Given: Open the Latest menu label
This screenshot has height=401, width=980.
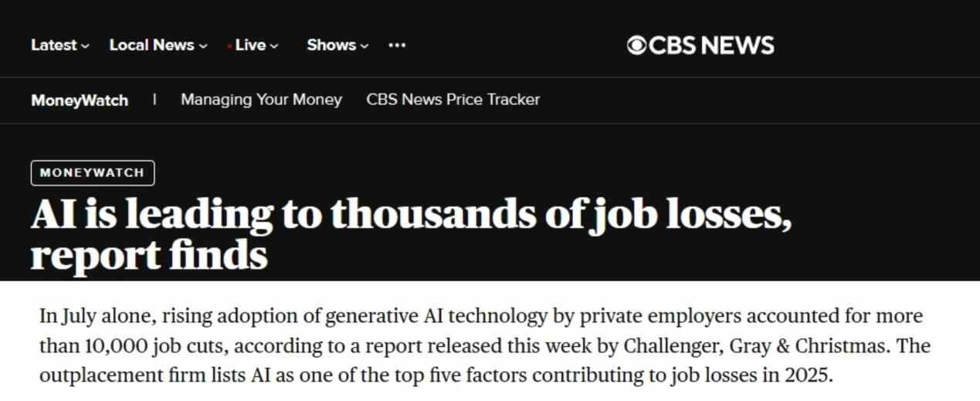Looking at the screenshot, I should tap(53, 46).
